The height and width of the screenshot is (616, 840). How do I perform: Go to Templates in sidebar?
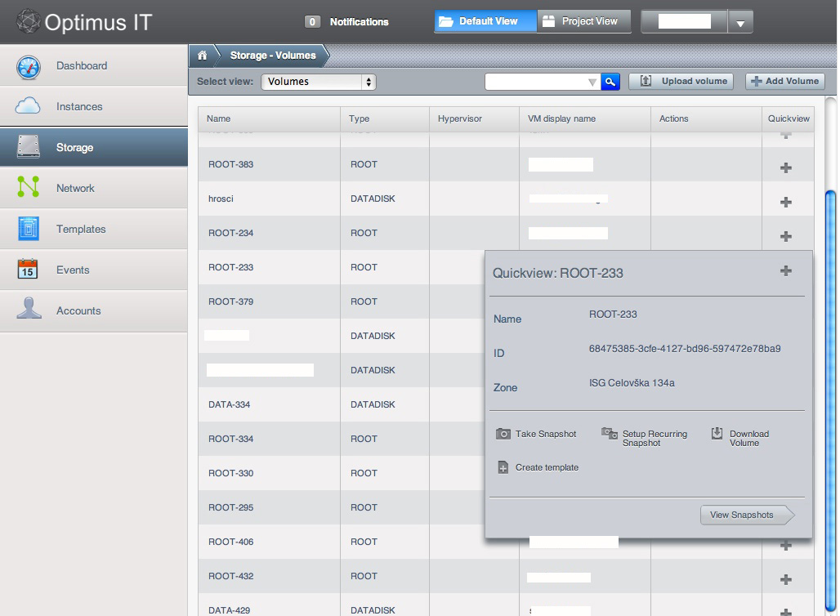(x=81, y=229)
